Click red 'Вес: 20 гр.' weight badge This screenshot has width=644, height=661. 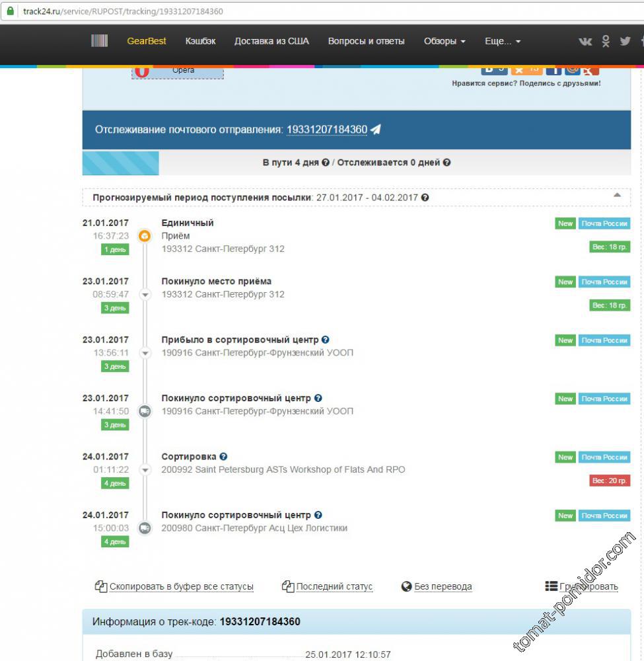[x=610, y=481]
